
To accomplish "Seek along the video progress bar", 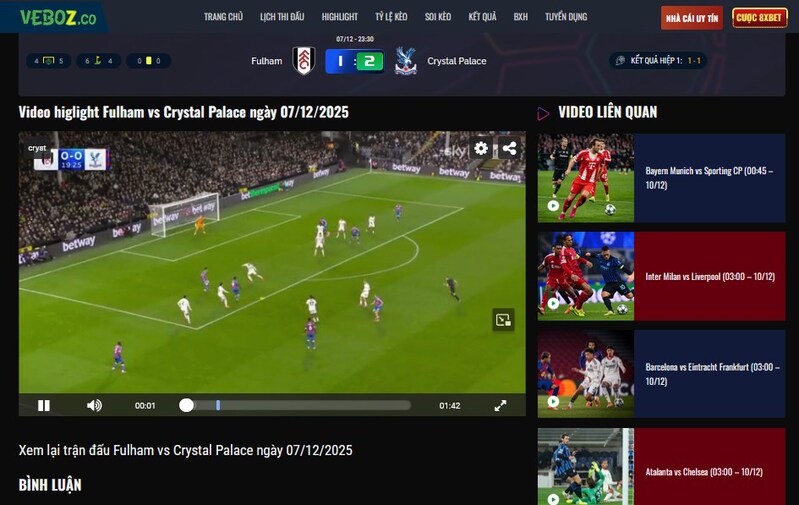I will point(300,405).
